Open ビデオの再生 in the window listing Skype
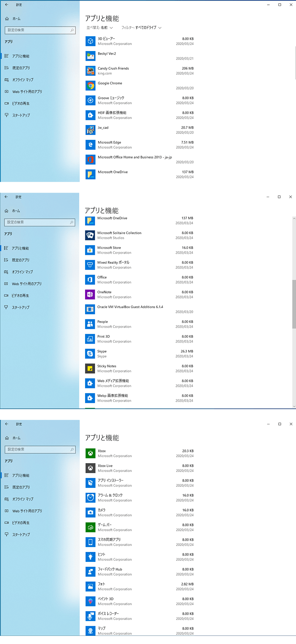Screen dimensions: 296x644 point(20,296)
